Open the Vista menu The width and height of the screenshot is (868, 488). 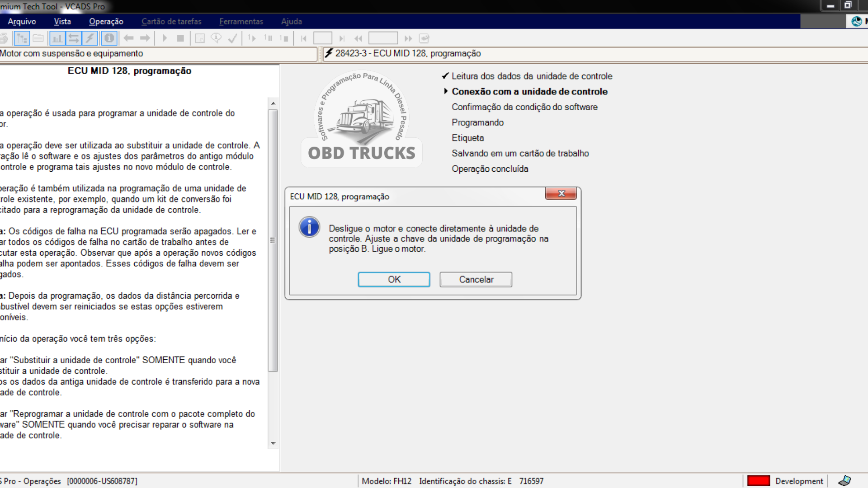click(62, 21)
